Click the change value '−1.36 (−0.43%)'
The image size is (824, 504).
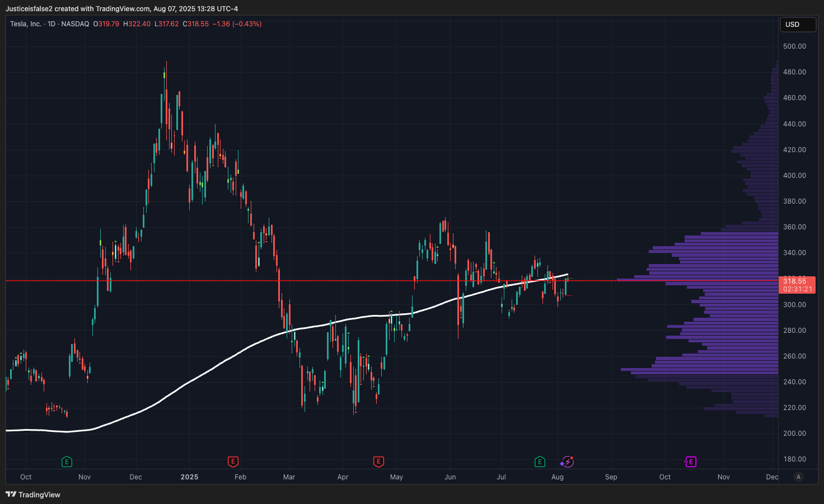point(237,24)
